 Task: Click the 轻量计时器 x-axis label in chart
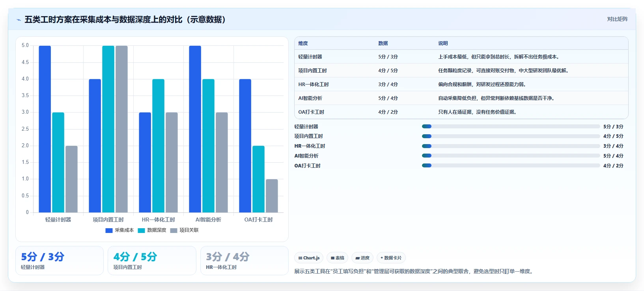[58, 220]
